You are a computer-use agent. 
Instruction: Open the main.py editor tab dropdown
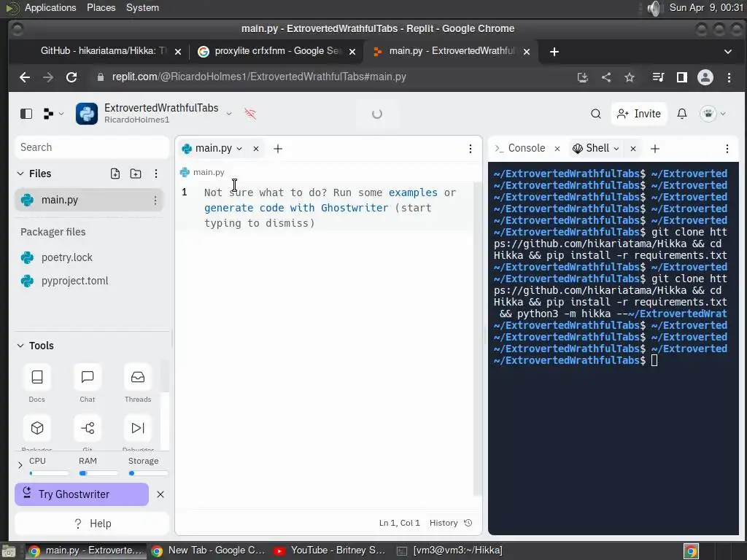[x=239, y=149]
